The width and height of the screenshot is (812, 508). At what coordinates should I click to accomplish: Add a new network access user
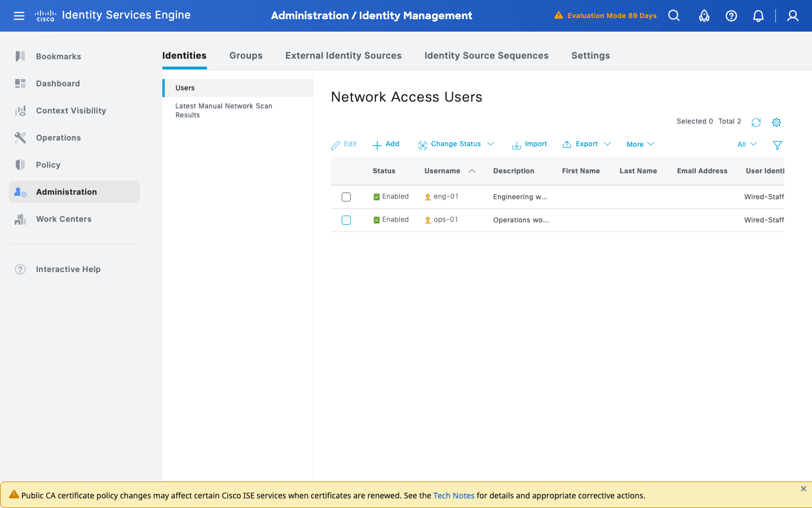tap(386, 144)
